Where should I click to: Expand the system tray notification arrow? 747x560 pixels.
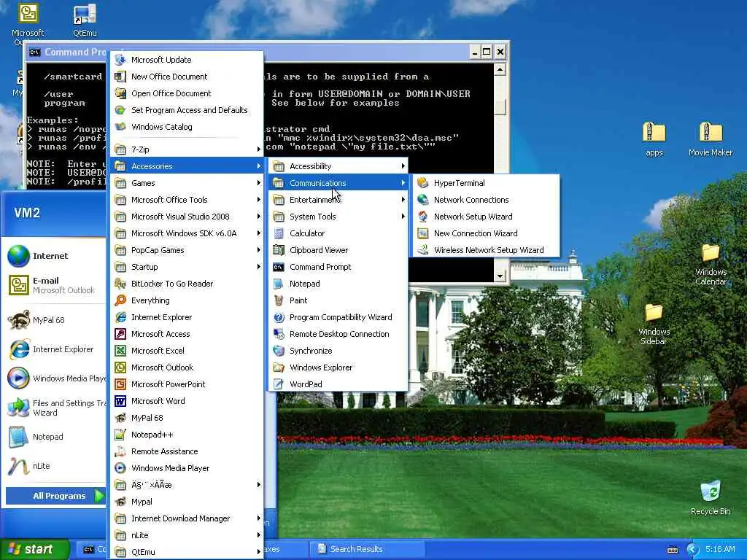pos(692,550)
